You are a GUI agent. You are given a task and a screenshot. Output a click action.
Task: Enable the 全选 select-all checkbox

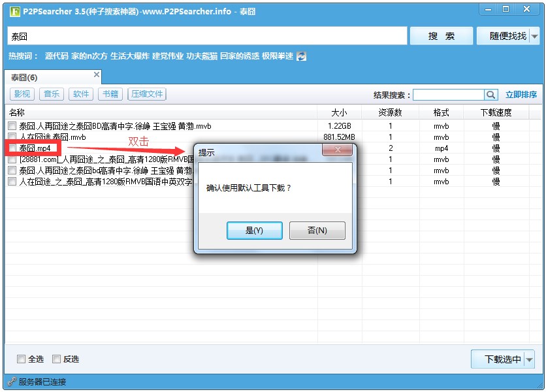tap(20, 359)
